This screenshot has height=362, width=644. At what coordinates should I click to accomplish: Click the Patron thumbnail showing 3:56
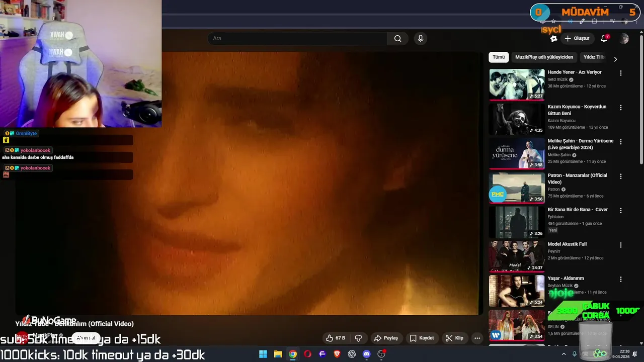(x=517, y=188)
